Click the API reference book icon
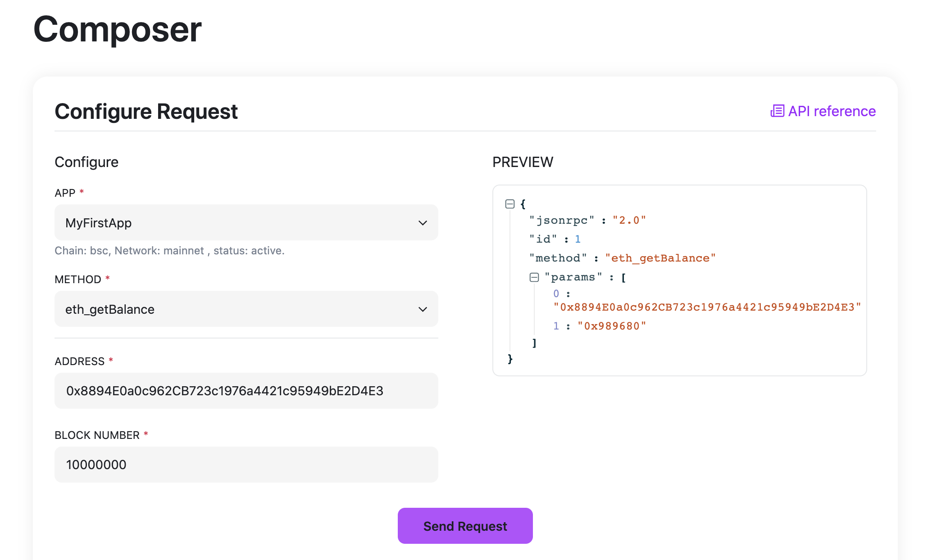Screen dimensions: 928x560 (777, 111)
